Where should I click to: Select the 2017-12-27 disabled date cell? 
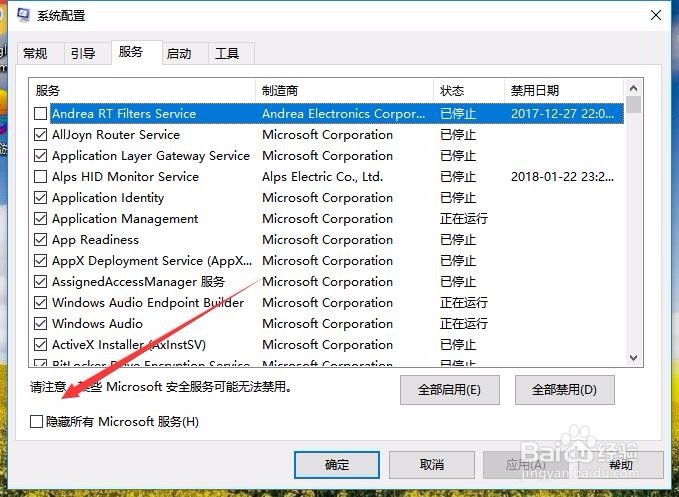pos(562,113)
